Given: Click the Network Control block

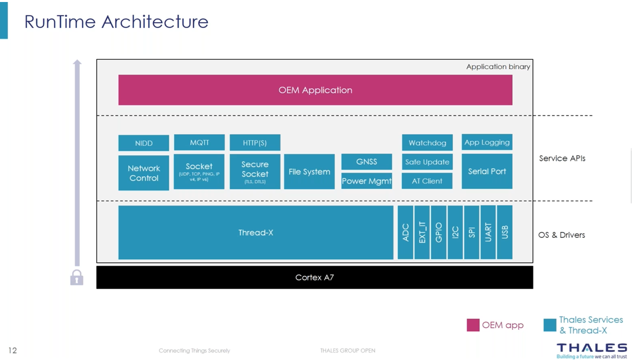Looking at the screenshot, I should tap(144, 173).
